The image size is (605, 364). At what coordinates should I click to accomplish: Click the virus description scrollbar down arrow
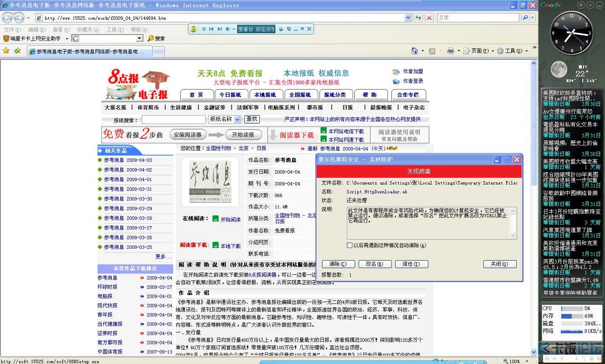[513, 235]
